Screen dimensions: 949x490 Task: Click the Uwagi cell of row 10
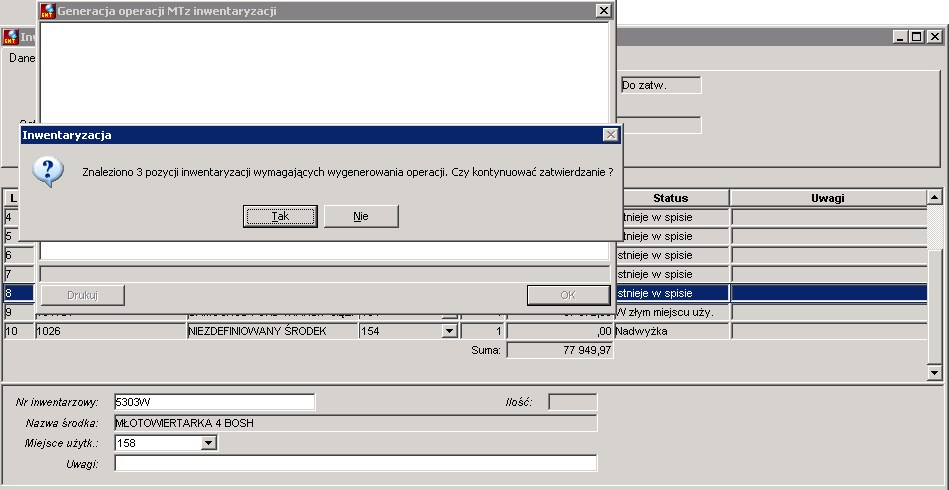829,331
